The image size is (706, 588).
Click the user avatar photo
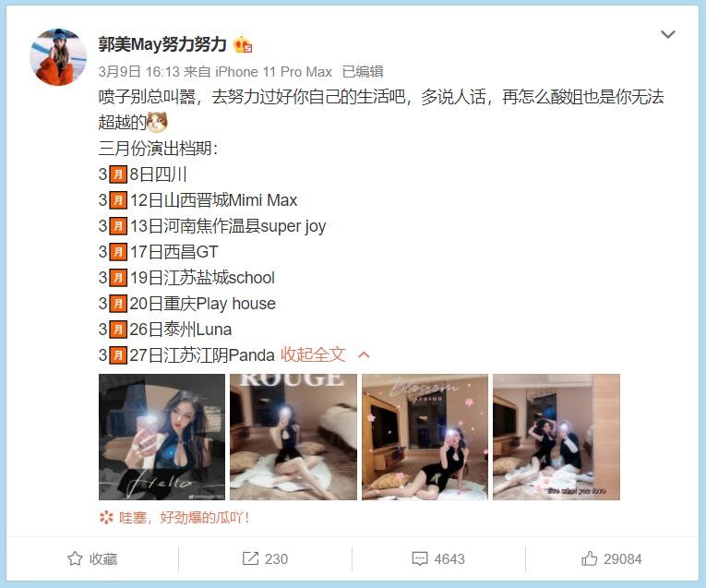point(58,57)
